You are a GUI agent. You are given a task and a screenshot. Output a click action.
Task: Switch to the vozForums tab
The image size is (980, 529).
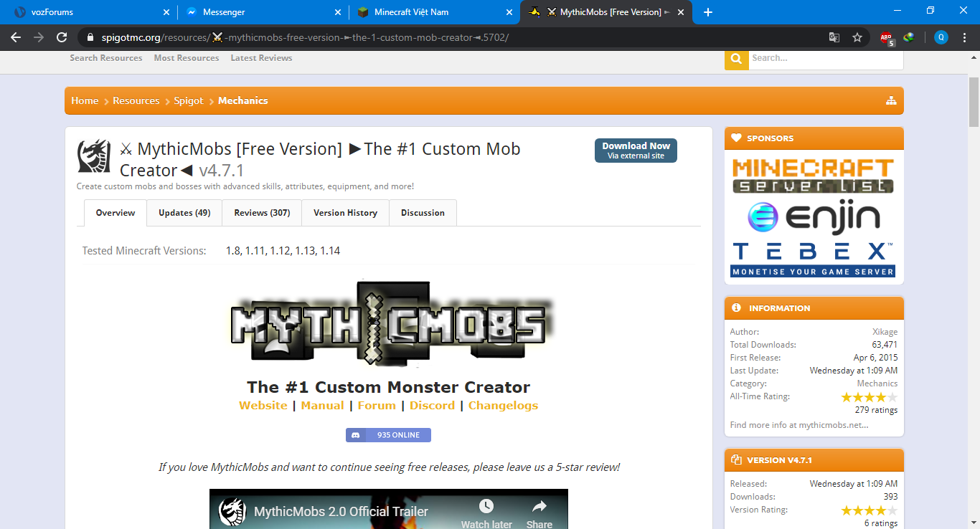tap(90, 12)
